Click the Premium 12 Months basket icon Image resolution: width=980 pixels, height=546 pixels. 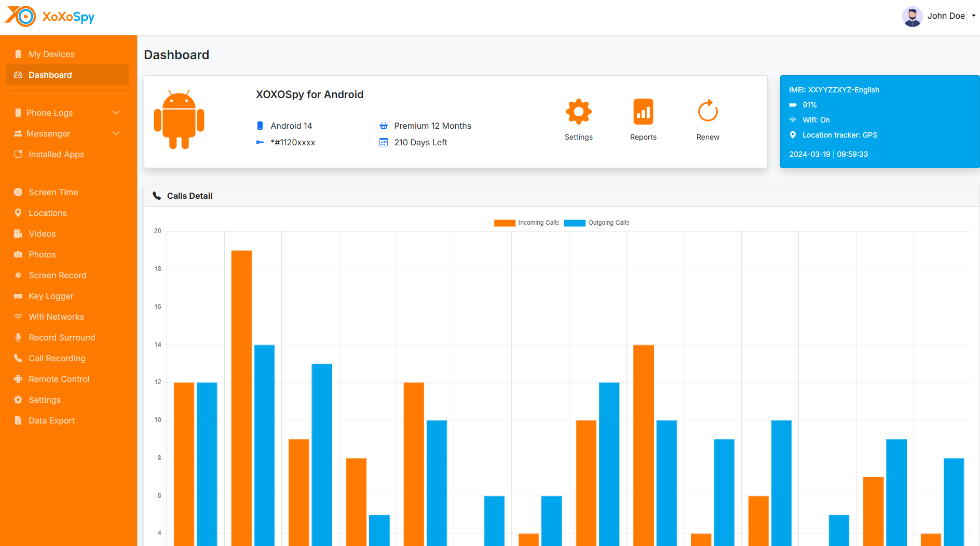tap(384, 126)
